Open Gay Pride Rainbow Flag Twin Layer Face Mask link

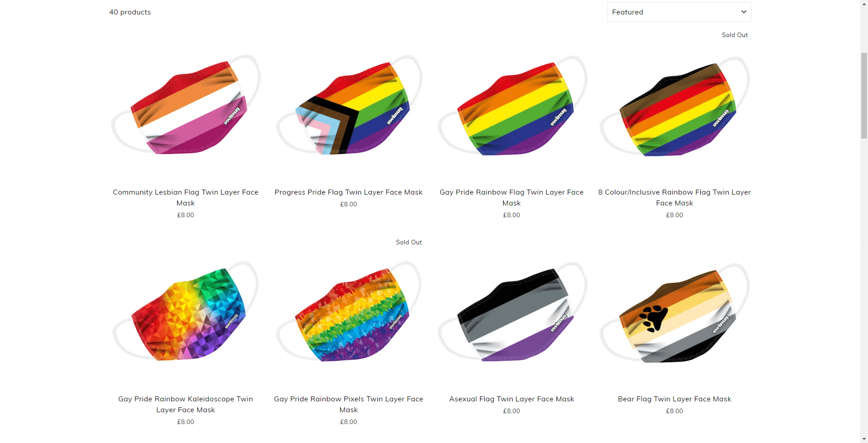511,197
